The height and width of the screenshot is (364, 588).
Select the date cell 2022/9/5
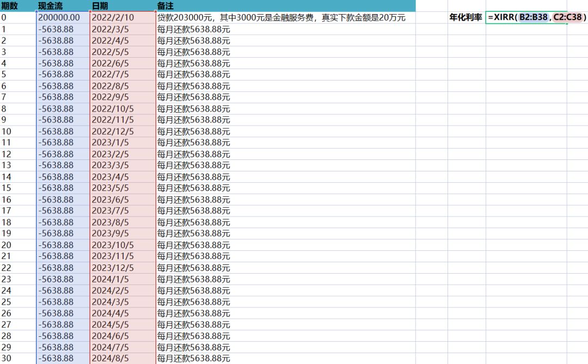coord(123,97)
